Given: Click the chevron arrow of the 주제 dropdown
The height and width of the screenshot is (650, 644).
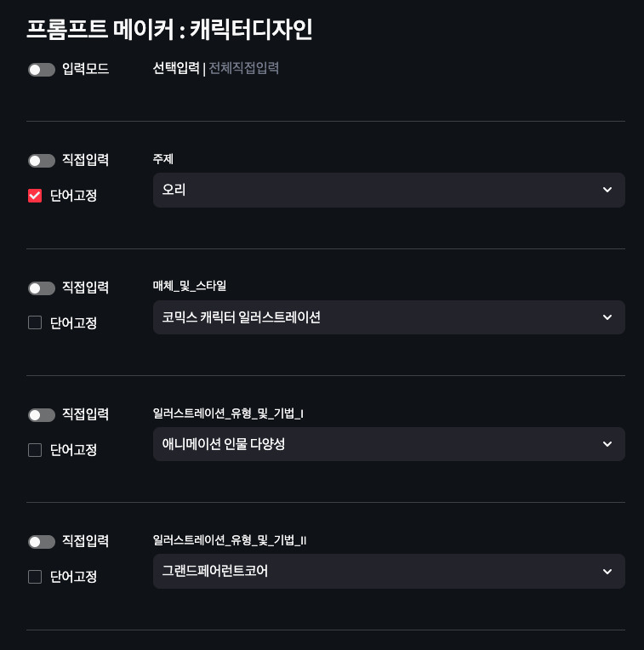Looking at the screenshot, I should (607, 190).
